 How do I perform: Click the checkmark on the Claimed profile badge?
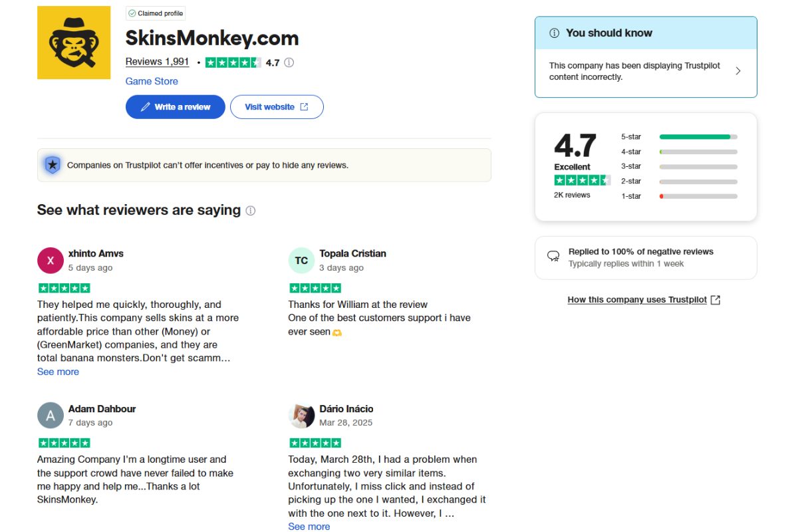[133, 13]
